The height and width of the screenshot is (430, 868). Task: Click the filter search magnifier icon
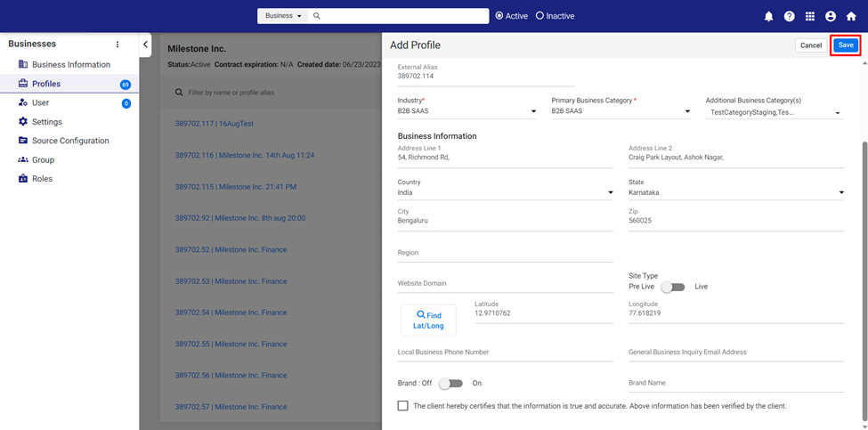[179, 93]
